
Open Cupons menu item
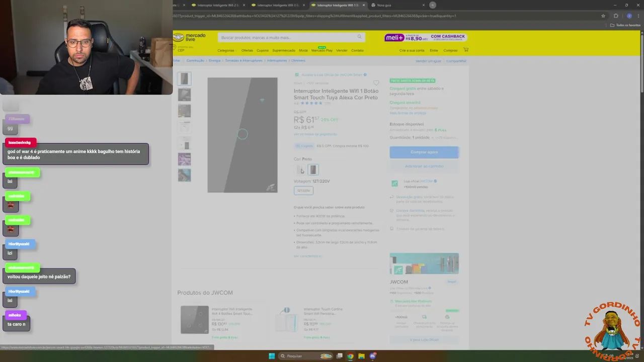pos(263,50)
